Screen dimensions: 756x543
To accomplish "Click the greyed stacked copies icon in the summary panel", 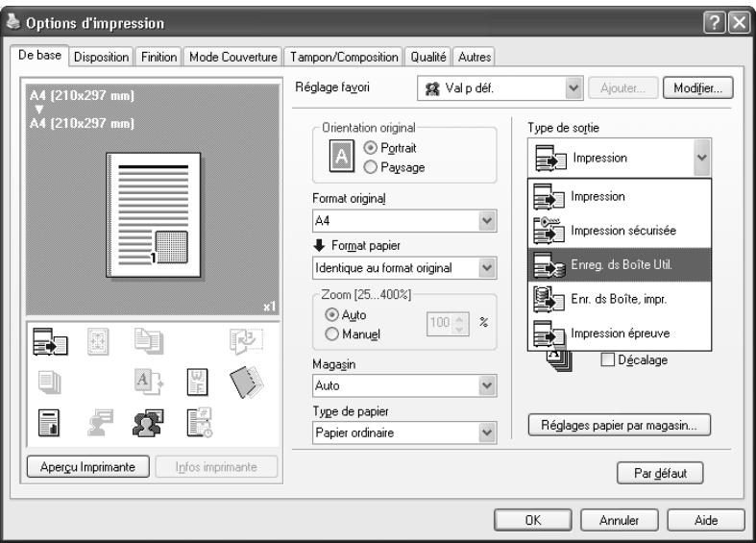I will coord(50,382).
